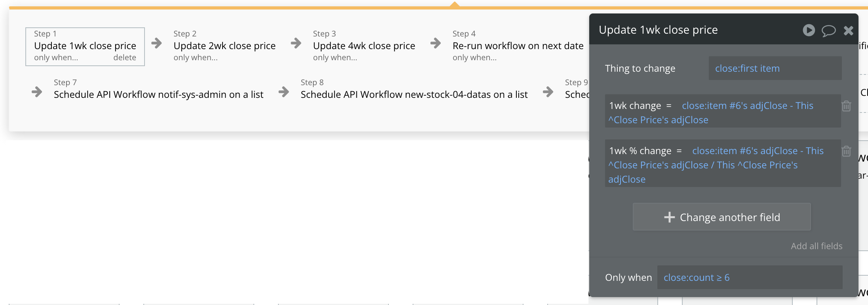Delete the 1wk % change field trash icon
Viewport: 868px width, 305px height.
pos(846,151)
